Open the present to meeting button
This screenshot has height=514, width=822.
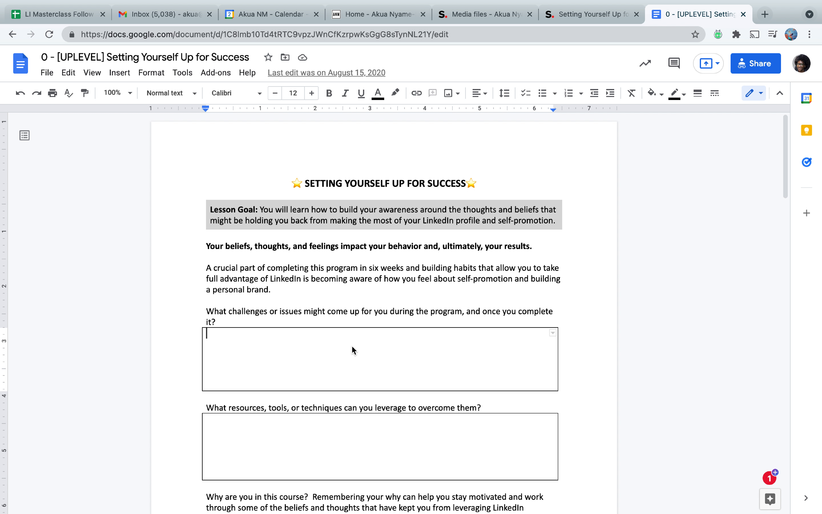pos(709,63)
